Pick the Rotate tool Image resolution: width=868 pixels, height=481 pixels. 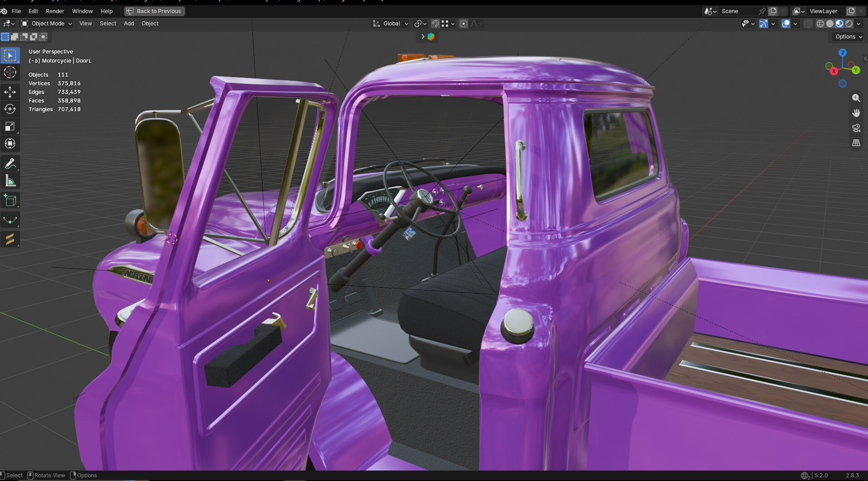[x=10, y=109]
